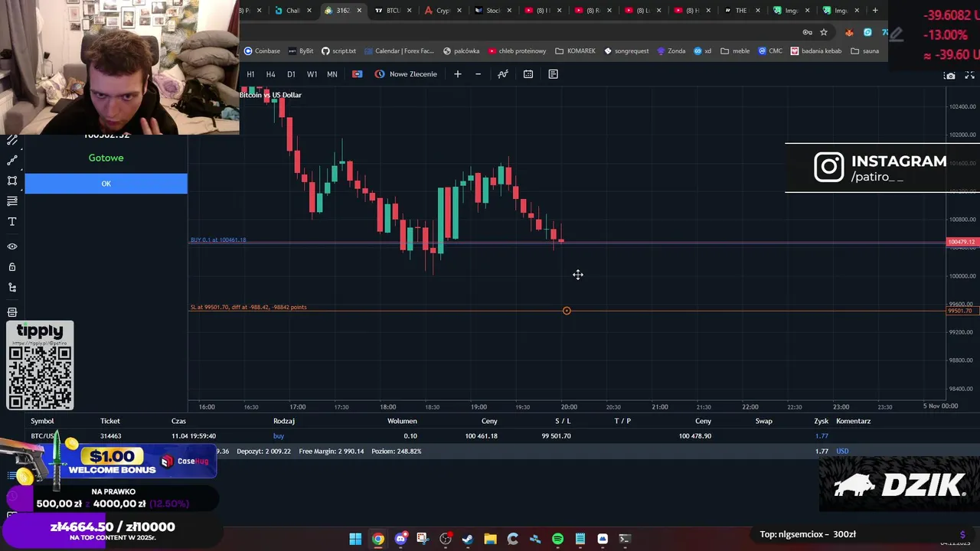Open the Zonda bookmark

tap(670, 51)
